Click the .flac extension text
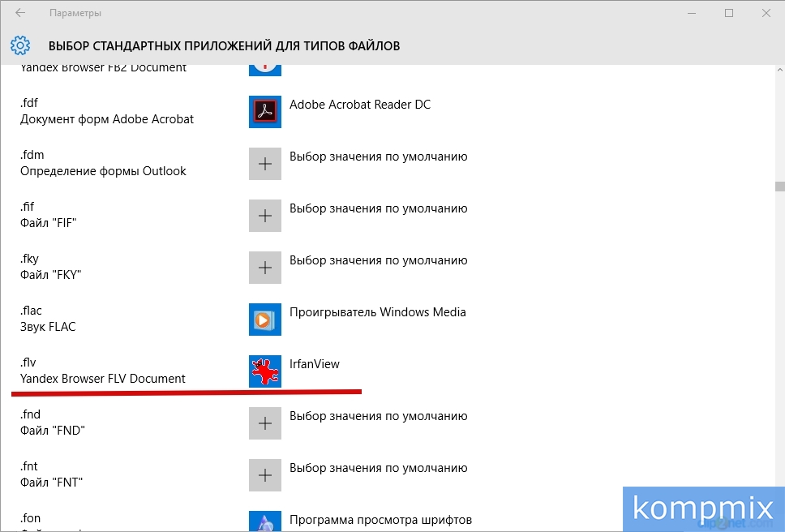 pyautogui.click(x=31, y=311)
